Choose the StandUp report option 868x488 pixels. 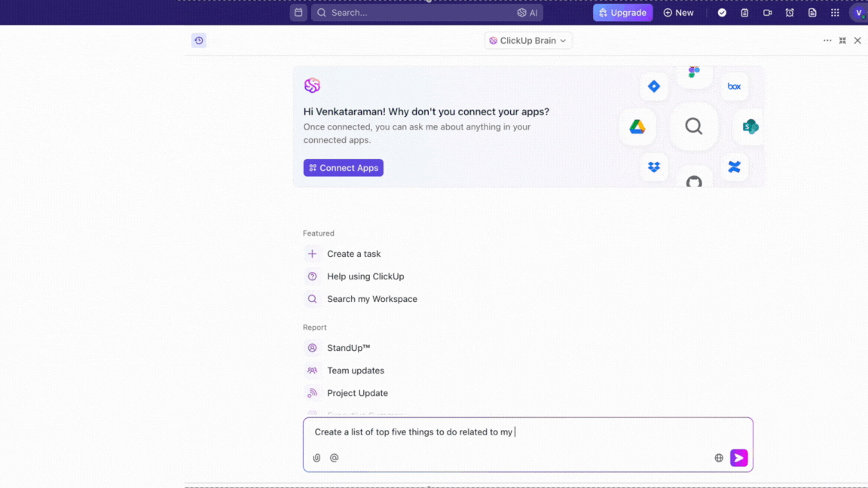tap(348, 348)
